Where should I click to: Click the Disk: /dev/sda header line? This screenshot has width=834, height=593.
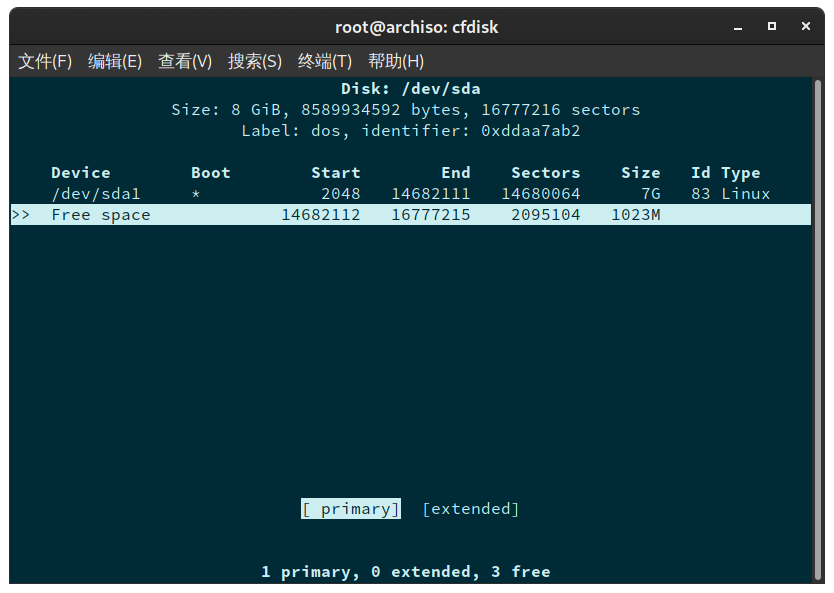(x=416, y=88)
